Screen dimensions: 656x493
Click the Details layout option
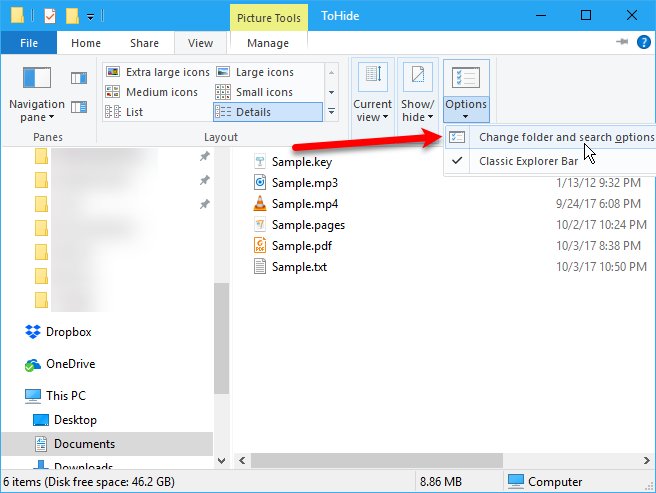[253, 112]
